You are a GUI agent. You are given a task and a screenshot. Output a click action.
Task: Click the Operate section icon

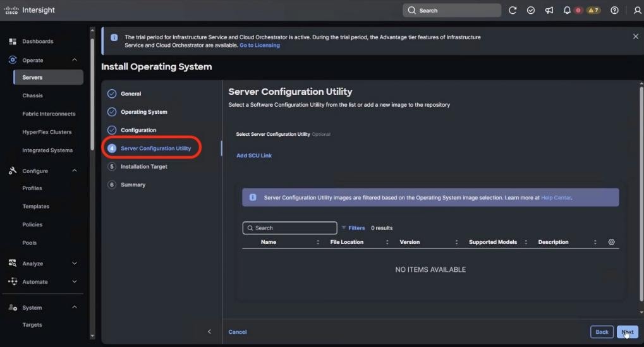click(13, 60)
